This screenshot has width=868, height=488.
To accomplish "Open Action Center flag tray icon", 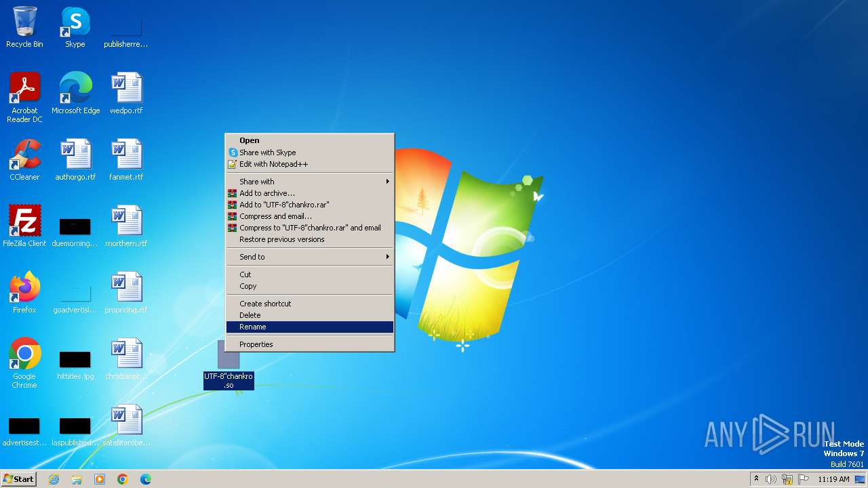I will [804, 479].
